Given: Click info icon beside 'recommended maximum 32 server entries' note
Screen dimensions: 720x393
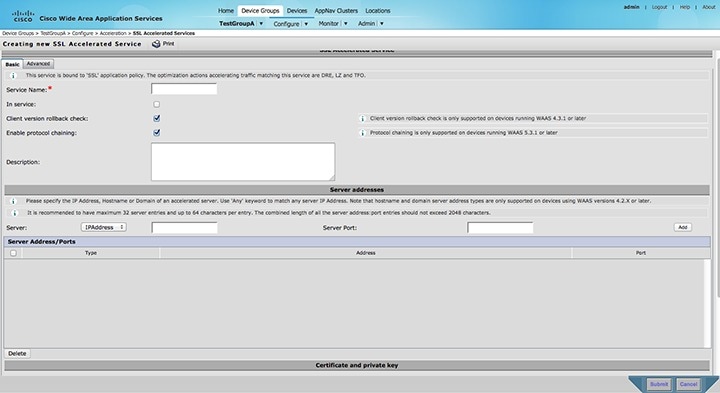Looking at the screenshot, I should 14,213.
